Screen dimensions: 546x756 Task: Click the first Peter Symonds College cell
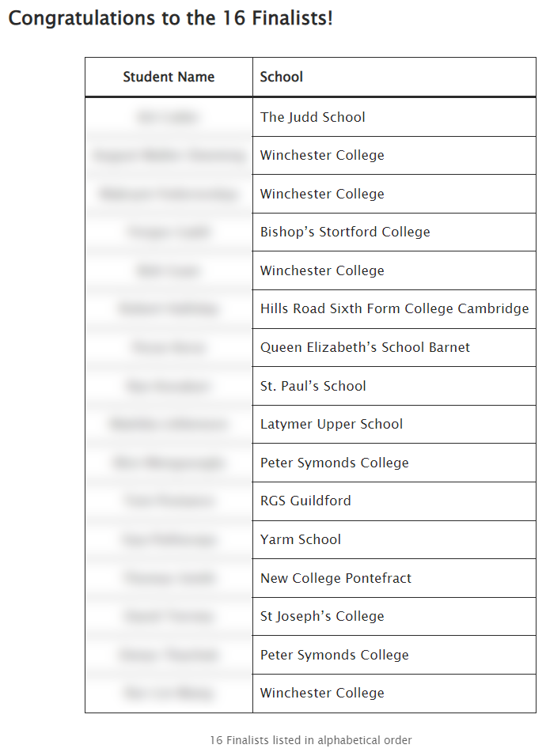pos(394,463)
